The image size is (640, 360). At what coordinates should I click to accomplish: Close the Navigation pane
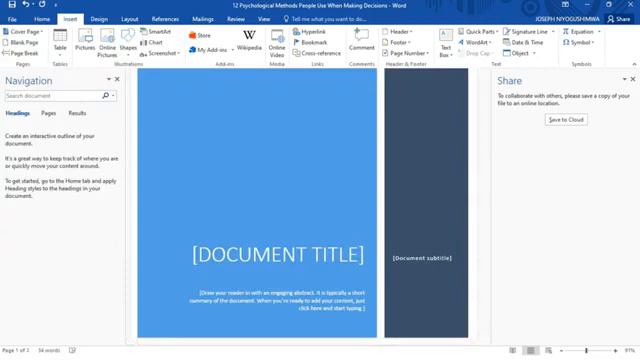coord(117,79)
